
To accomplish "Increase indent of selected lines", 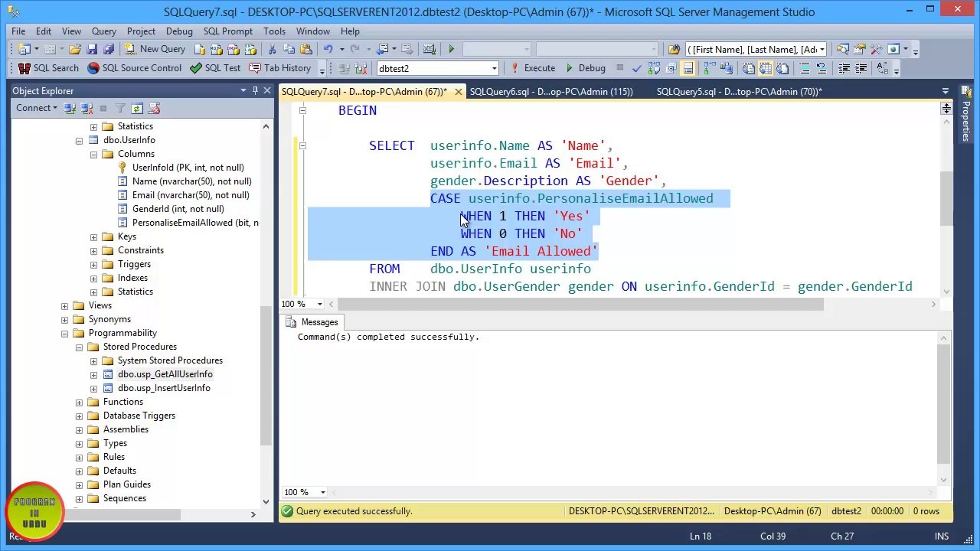I will tap(861, 68).
